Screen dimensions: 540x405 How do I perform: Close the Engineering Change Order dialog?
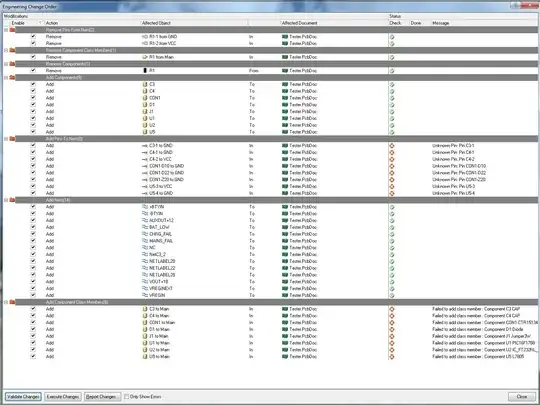(x=522, y=397)
